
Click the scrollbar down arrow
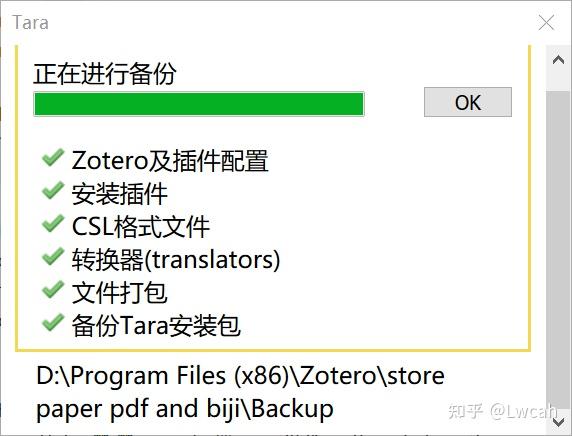click(x=559, y=422)
